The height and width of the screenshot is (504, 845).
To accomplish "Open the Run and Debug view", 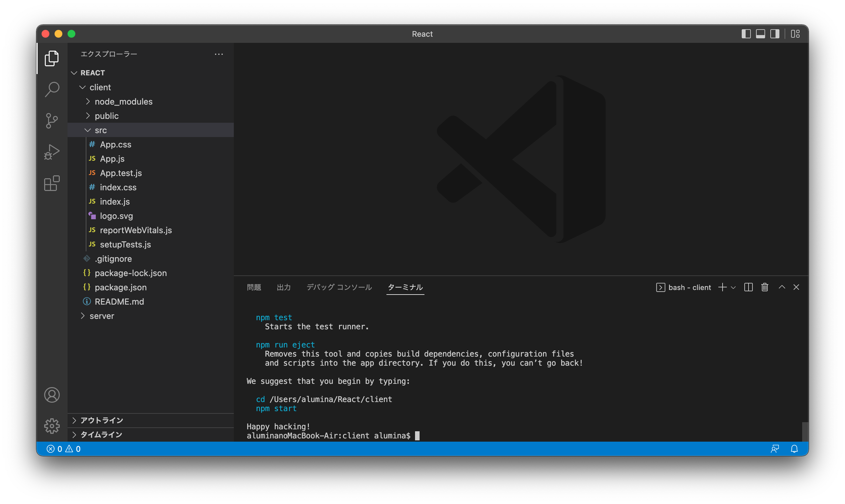I will (52, 152).
